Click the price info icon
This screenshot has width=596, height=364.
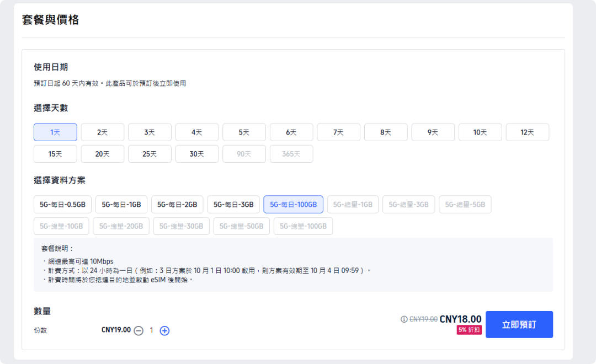pos(404,319)
